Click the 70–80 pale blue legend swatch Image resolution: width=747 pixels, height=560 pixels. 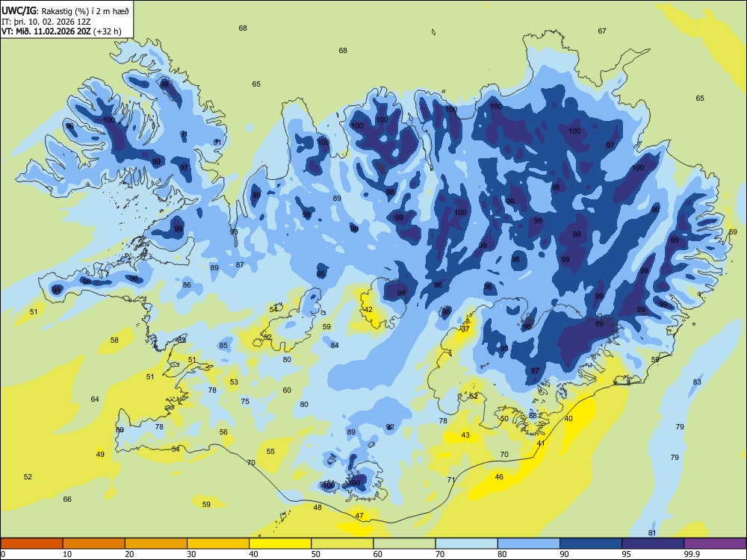466,544
